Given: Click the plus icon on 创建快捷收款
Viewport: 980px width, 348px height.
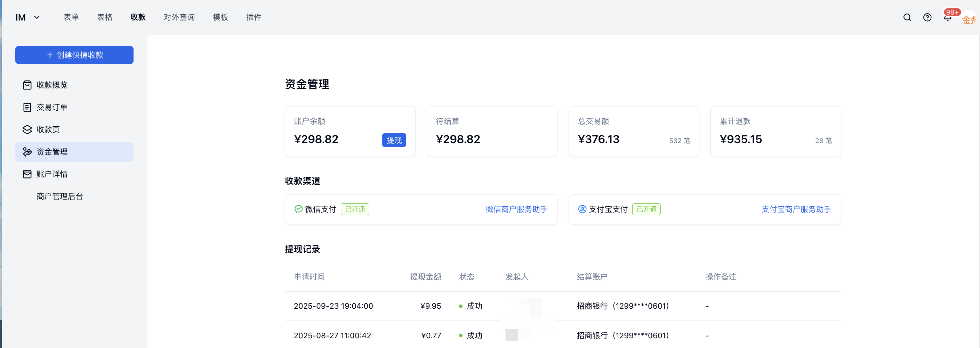Looking at the screenshot, I should point(50,55).
